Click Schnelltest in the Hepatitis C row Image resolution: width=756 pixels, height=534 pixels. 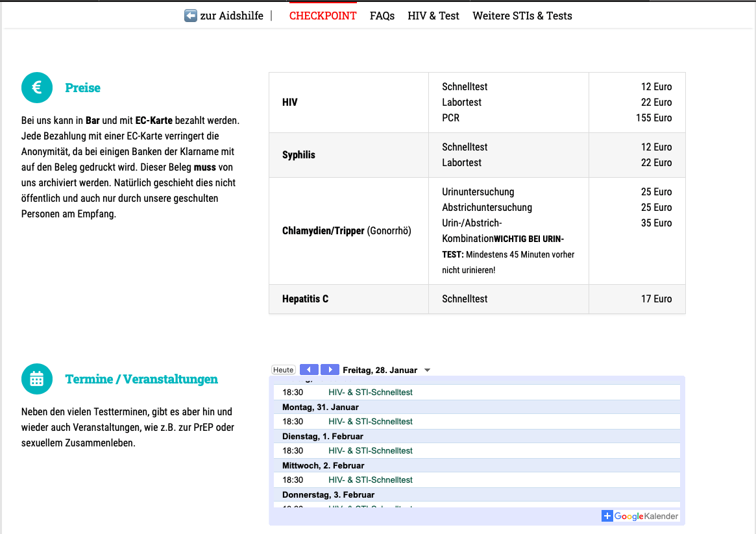(x=465, y=299)
